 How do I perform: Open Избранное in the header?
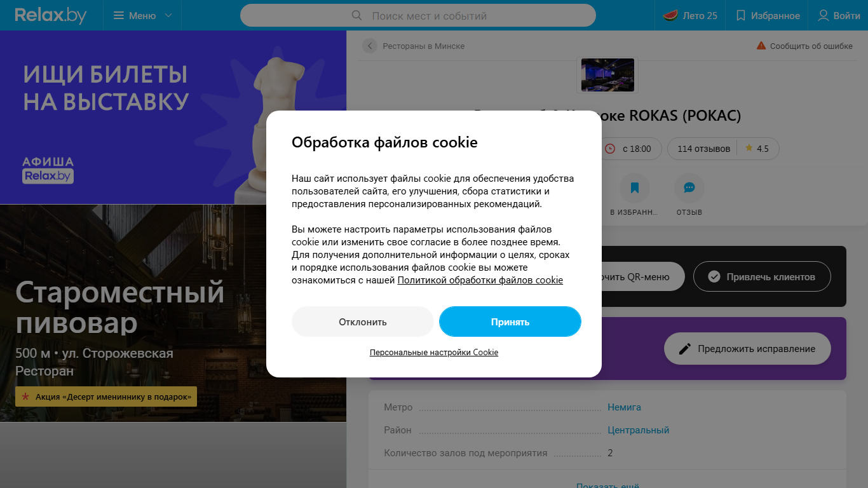click(768, 15)
